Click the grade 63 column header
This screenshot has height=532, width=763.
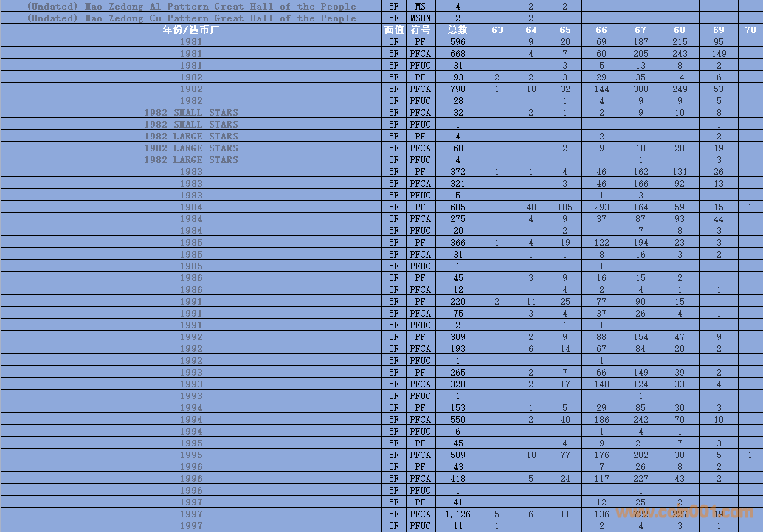pos(497,30)
